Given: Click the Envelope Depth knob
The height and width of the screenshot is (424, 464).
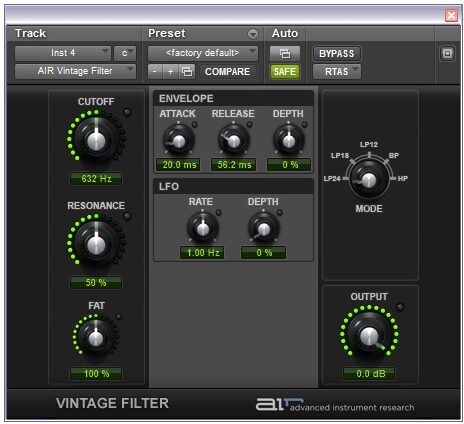Looking at the screenshot, I should pyautogui.click(x=289, y=140).
